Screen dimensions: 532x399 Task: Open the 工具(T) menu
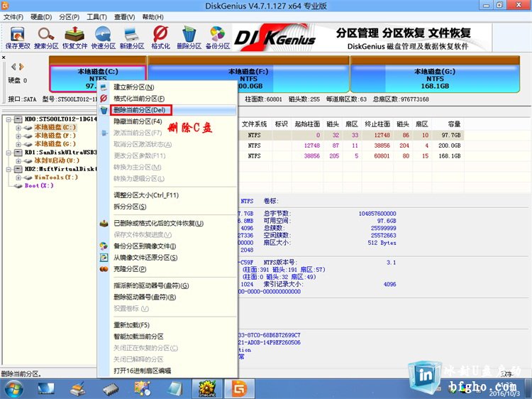[96, 17]
